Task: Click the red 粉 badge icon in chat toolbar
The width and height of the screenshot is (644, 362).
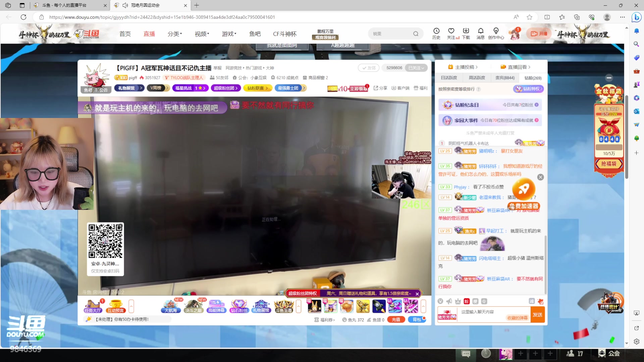Action: point(467,301)
